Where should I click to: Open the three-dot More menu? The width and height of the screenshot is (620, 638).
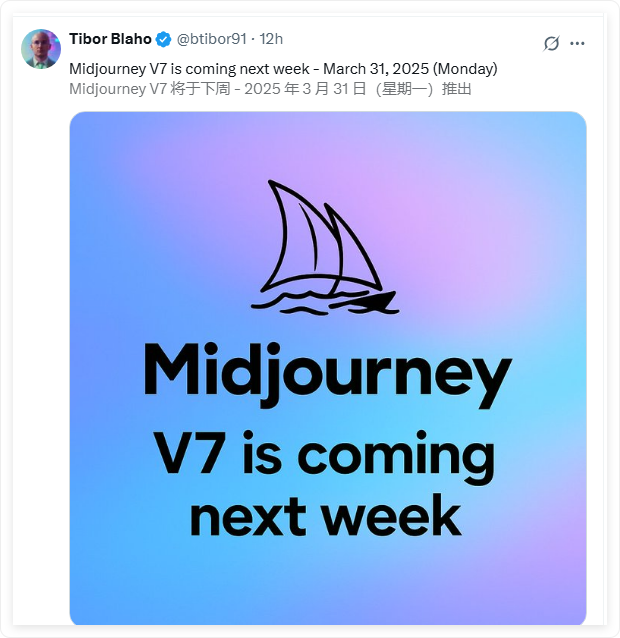(577, 43)
